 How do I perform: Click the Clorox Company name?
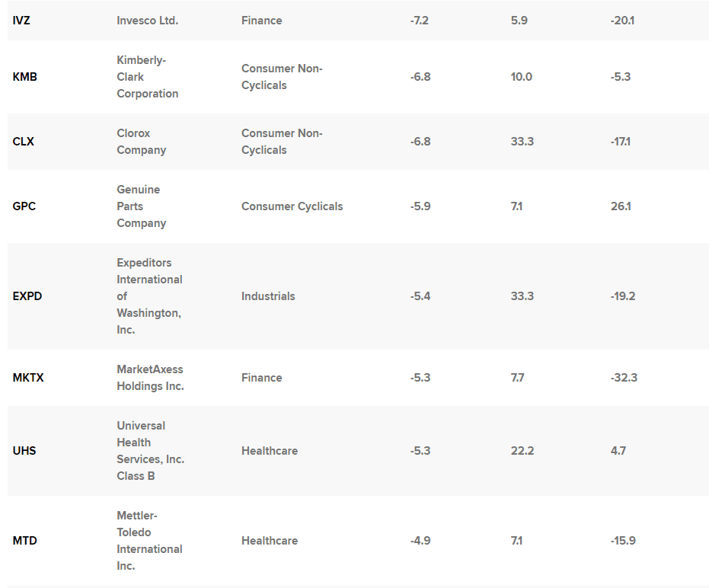[x=141, y=142]
